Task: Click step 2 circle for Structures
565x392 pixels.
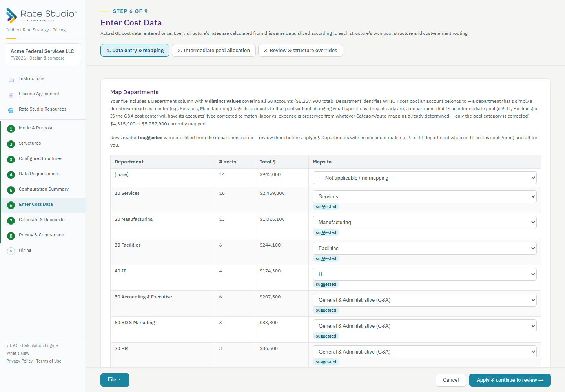Action: [11, 144]
